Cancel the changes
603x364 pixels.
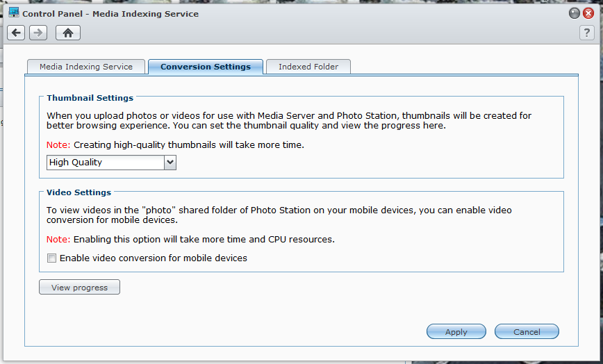[x=527, y=332]
